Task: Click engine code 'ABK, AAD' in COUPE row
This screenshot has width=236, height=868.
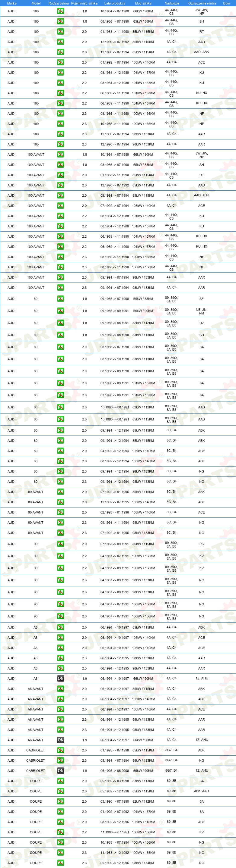Action: tap(202, 791)
